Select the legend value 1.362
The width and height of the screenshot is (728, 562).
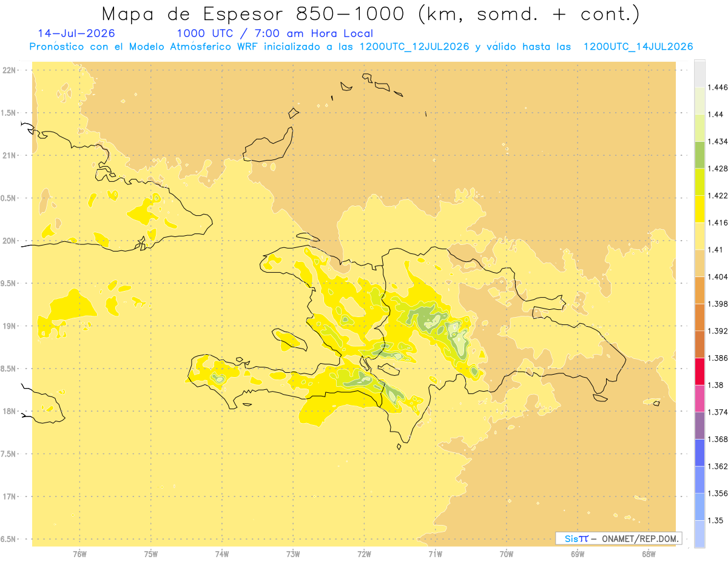[x=718, y=466]
